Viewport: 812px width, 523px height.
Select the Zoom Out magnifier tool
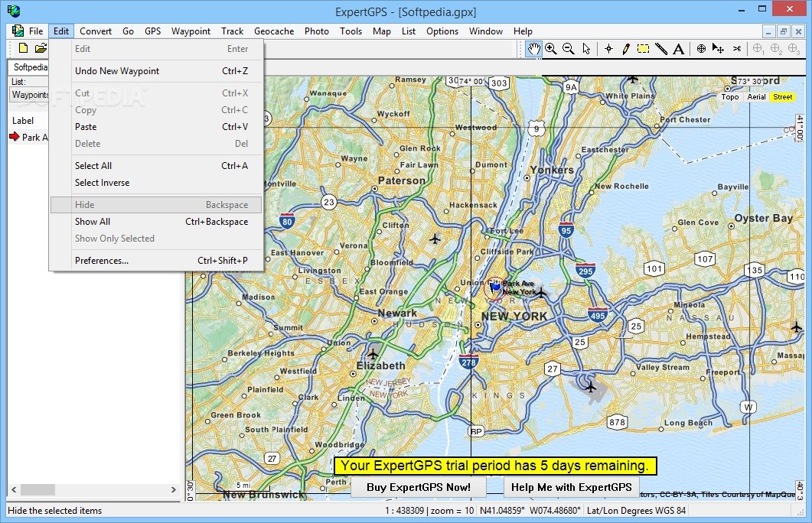click(x=569, y=49)
